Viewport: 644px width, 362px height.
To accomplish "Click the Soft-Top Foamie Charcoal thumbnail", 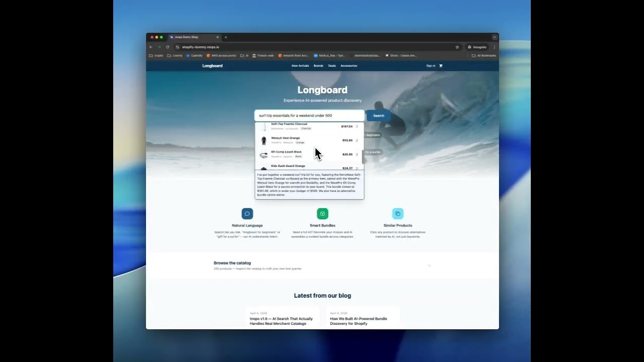I will tap(264, 127).
